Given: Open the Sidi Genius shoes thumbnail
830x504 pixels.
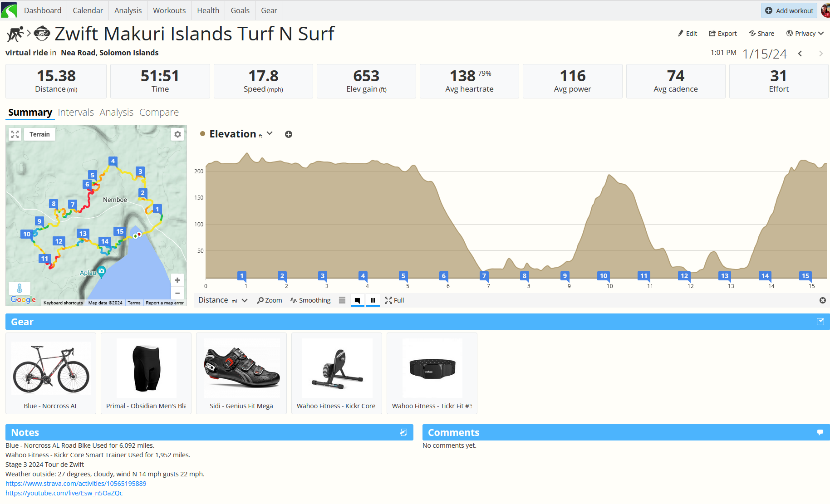Looking at the screenshot, I should (x=241, y=373).
